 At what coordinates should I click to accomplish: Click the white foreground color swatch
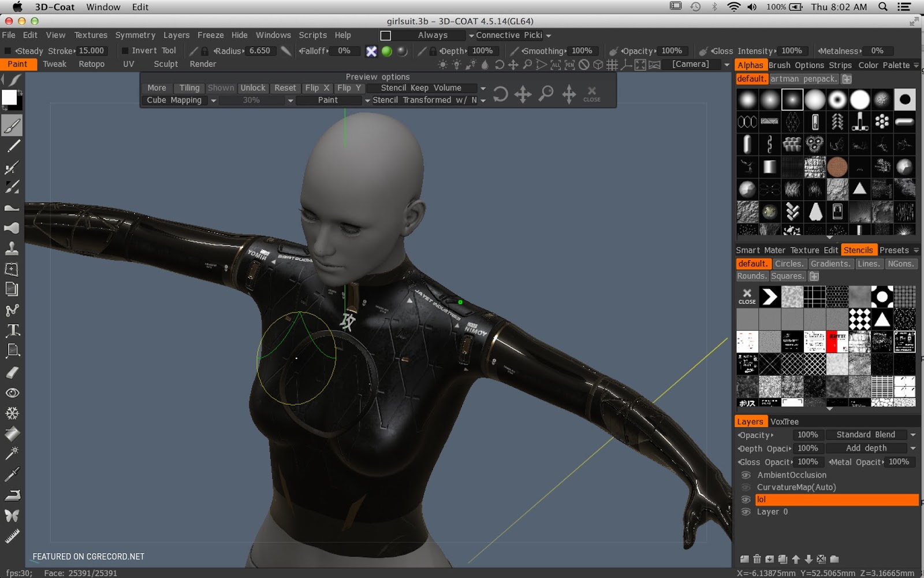[x=9, y=98]
